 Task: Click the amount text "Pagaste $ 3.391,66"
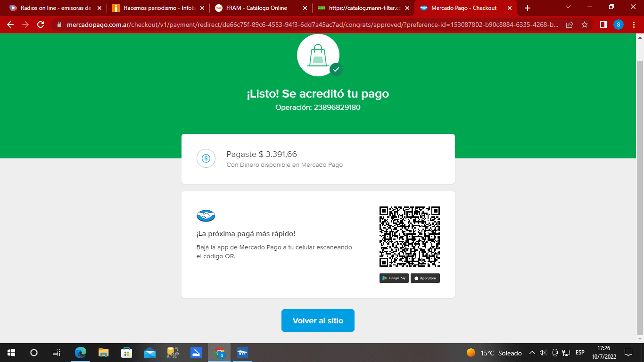point(262,154)
